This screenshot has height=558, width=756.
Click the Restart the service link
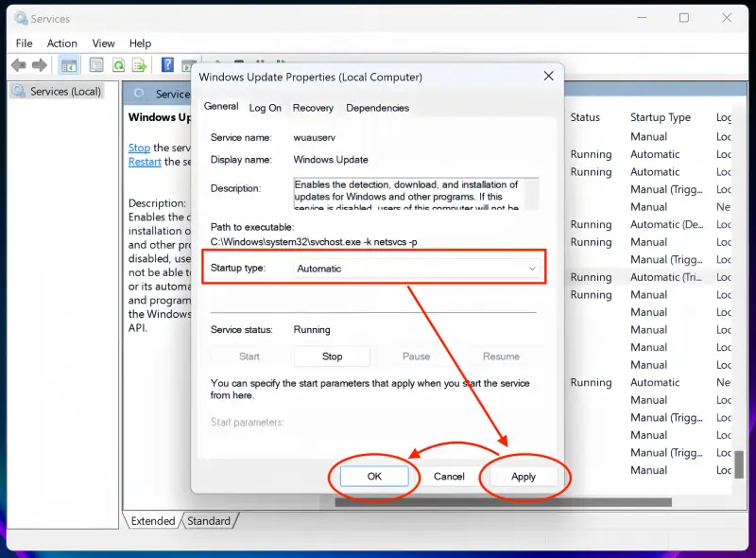click(145, 162)
